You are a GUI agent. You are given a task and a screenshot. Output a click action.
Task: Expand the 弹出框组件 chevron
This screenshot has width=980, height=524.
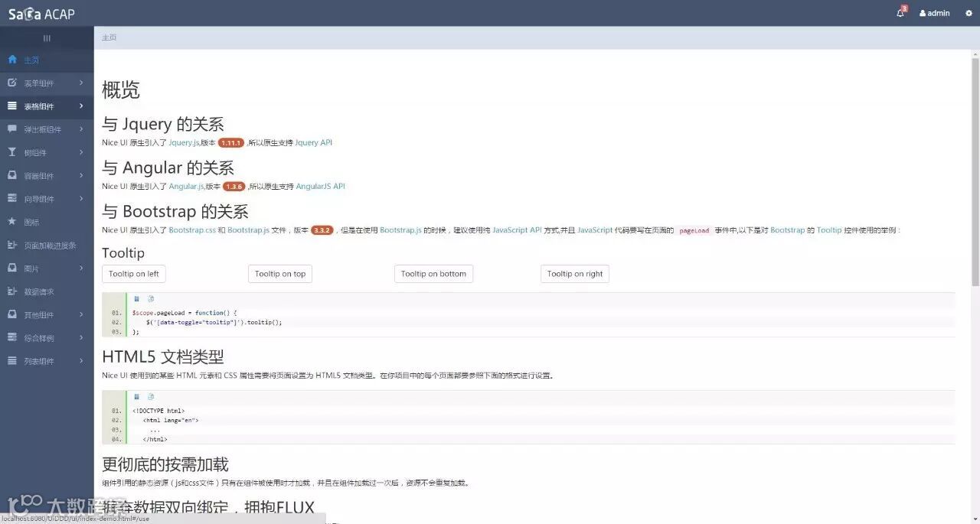pyautogui.click(x=81, y=129)
